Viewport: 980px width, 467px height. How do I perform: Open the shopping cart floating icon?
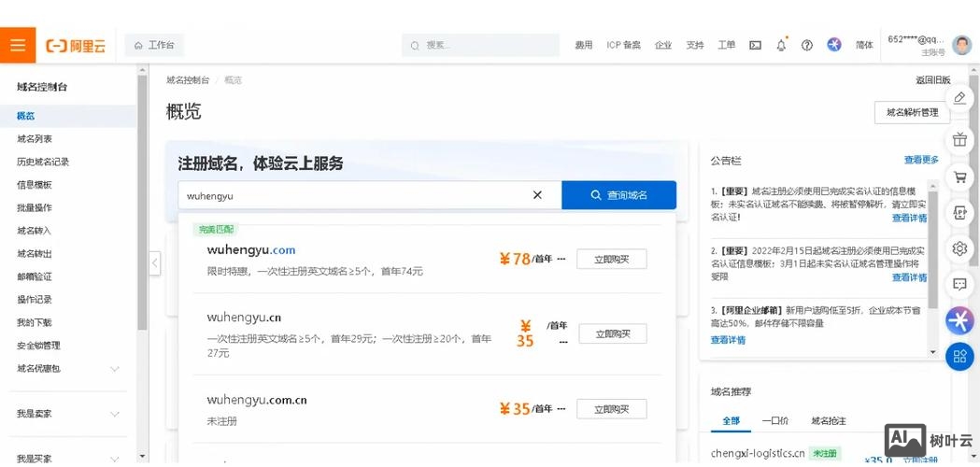959,177
